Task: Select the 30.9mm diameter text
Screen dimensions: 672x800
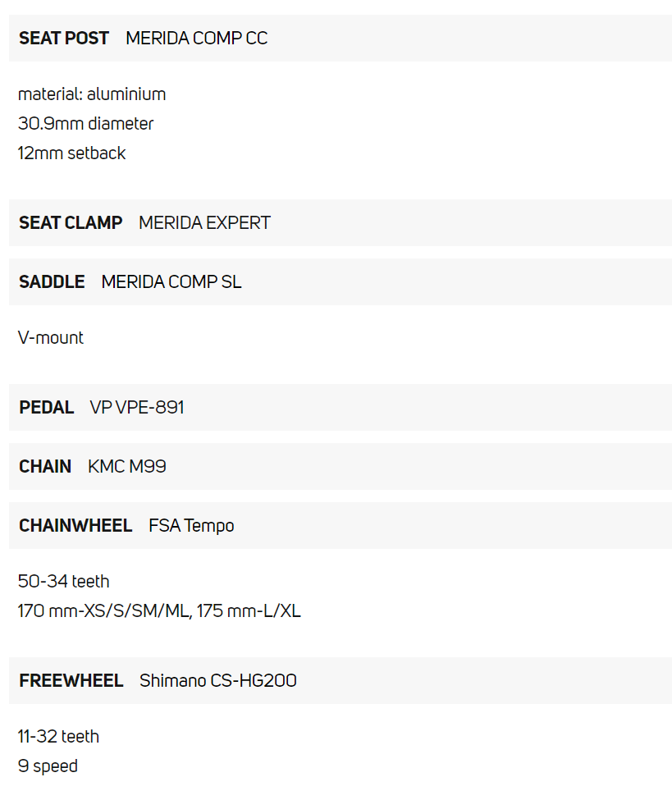Action: tap(85, 124)
